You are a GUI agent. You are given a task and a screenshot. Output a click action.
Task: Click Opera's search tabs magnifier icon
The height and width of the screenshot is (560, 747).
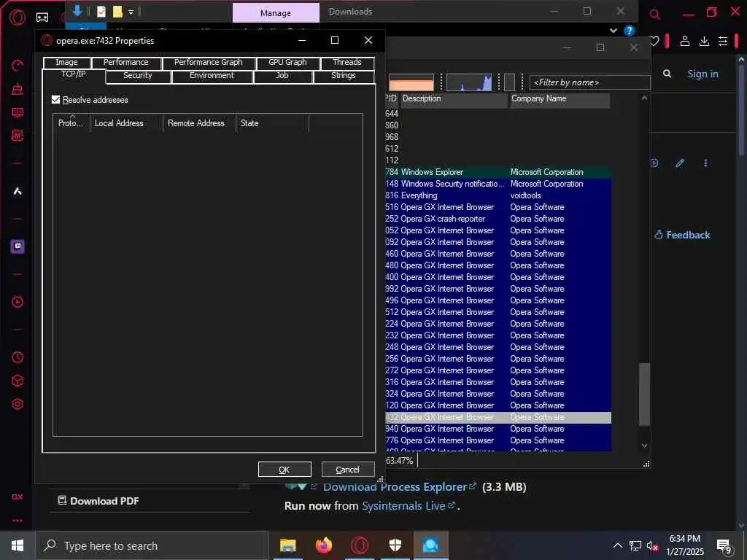coord(655,15)
